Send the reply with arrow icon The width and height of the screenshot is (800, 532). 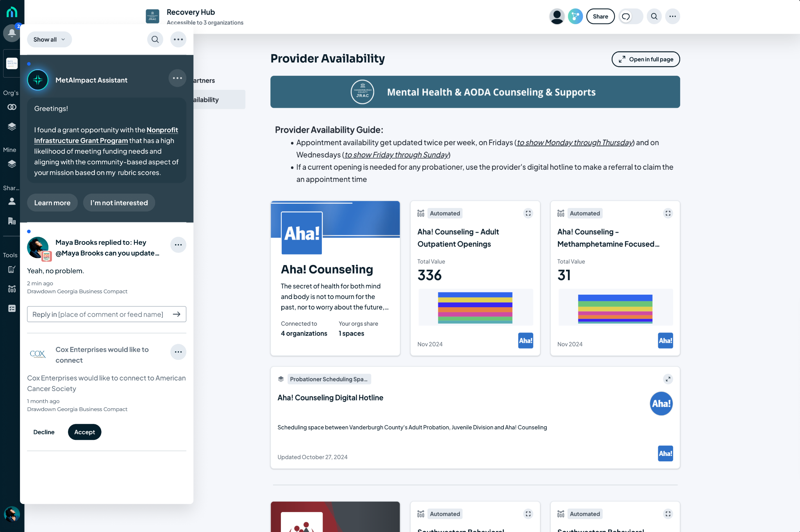coord(177,314)
